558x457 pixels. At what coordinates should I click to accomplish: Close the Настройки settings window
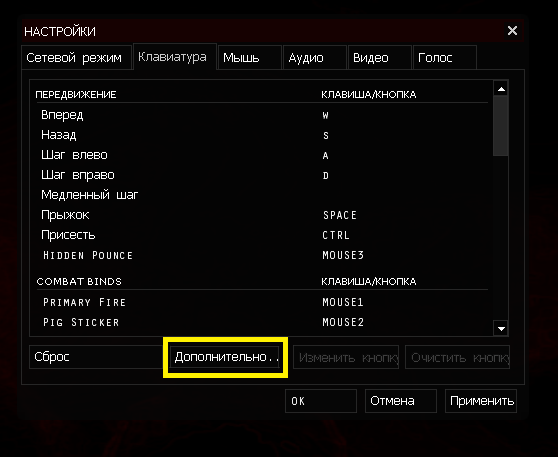coord(512,31)
